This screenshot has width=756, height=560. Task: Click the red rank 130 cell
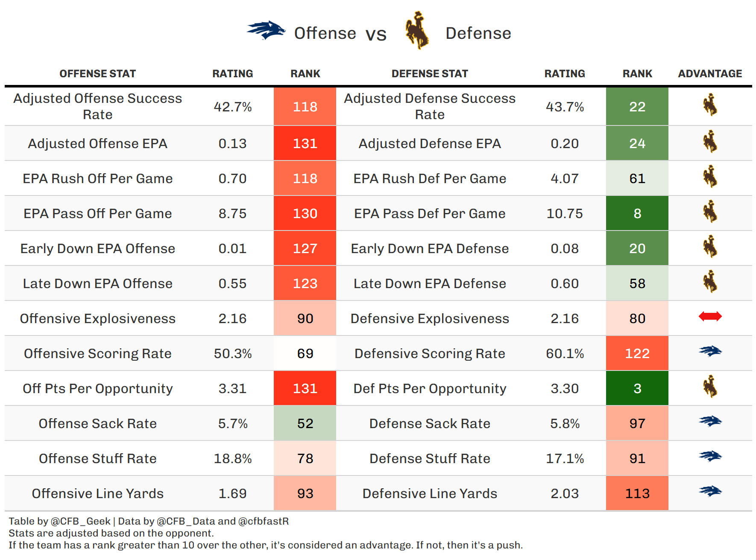click(305, 213)
